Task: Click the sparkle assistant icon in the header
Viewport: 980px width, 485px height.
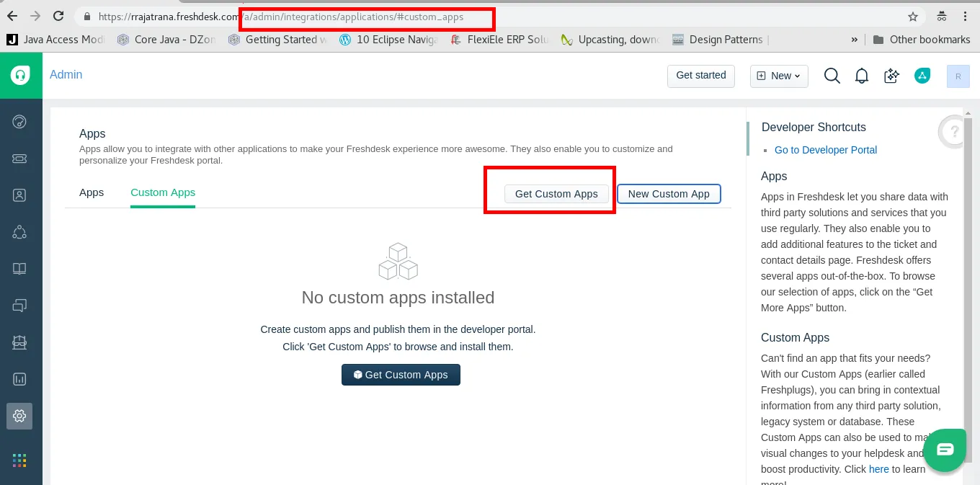Action: (892, 76)
